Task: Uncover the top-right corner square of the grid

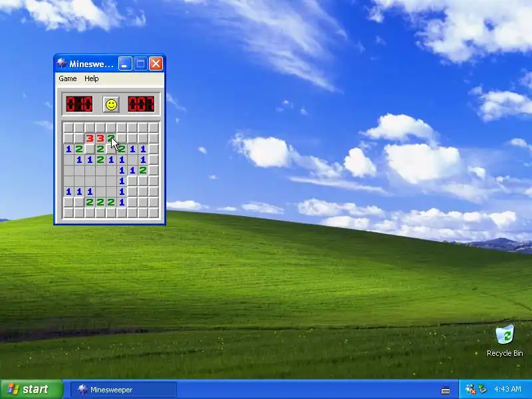Action: pos(154,128)
